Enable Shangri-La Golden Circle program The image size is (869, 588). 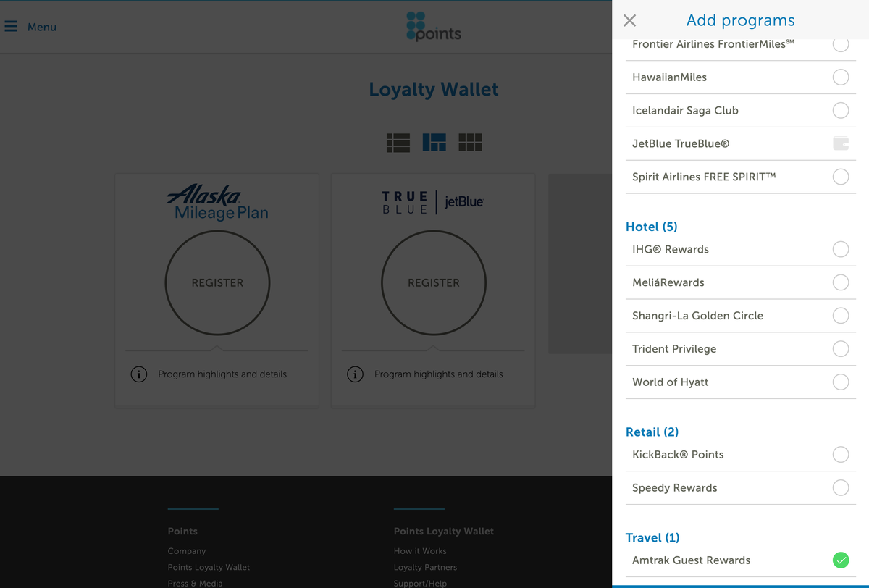click(x=840, y=316)
